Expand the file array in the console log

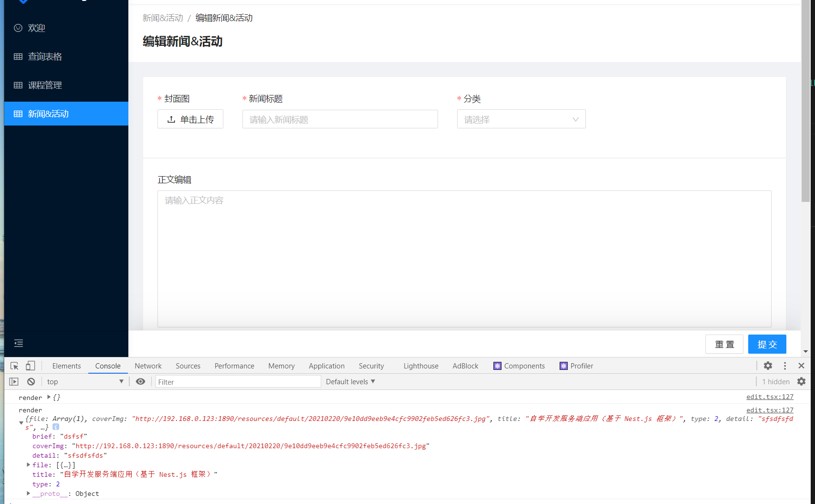[x=28, y=464]
